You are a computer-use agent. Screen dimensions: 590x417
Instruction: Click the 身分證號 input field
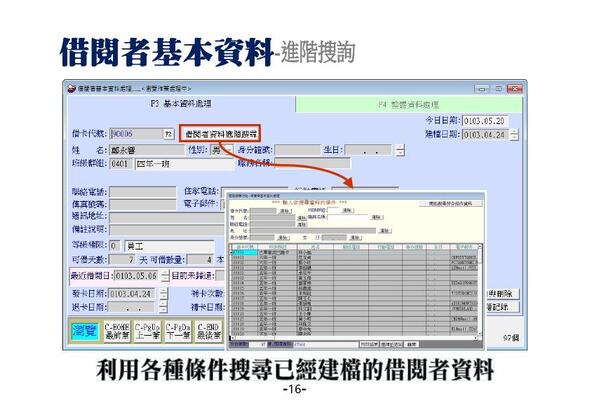coord(297,150)
